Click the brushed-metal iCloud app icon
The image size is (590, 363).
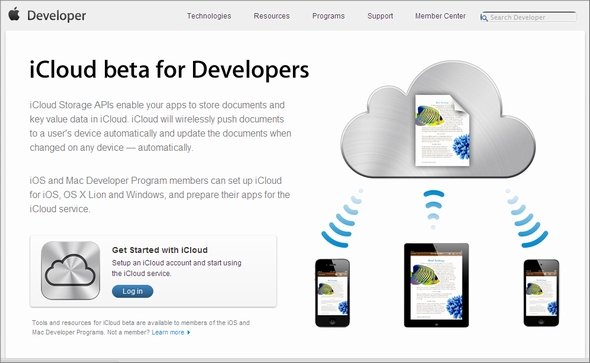[x=70, y=270]
